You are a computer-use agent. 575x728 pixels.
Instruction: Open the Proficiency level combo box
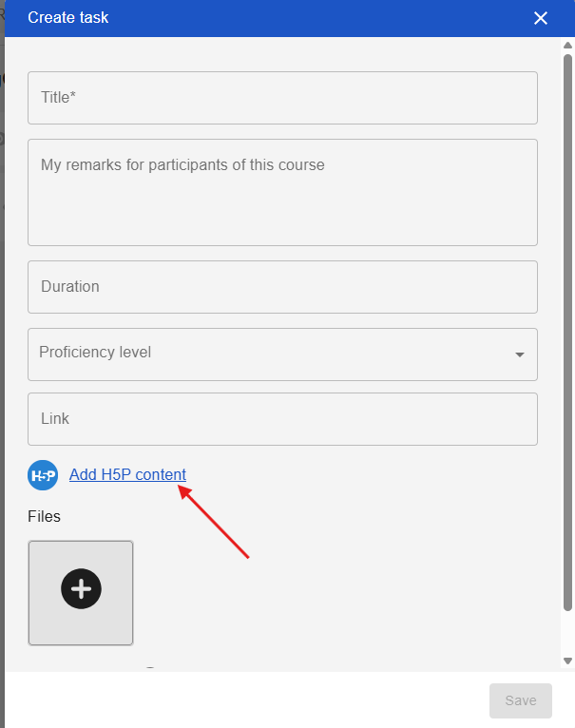[266, 354]
